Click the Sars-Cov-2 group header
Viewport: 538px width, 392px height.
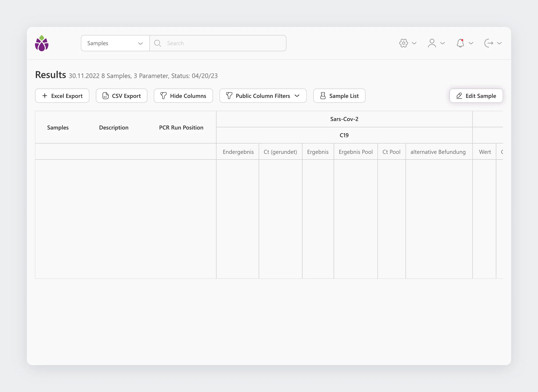pos(344,119)
